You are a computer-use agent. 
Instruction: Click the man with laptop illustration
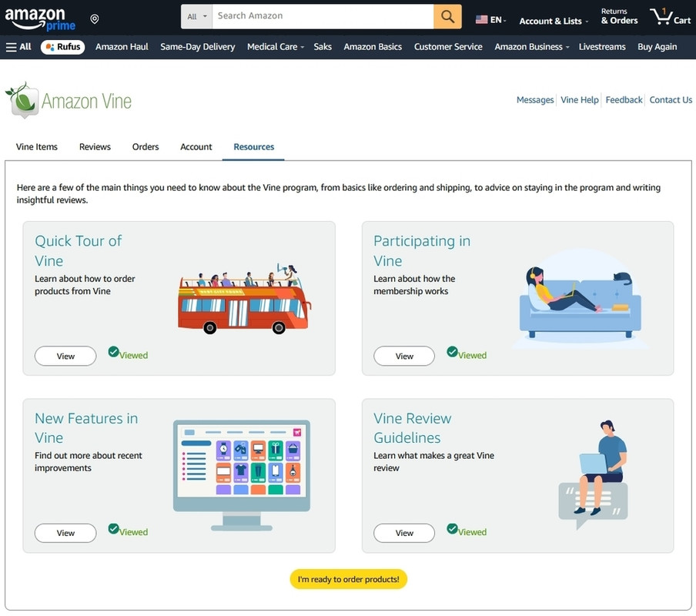pos(594,474)
